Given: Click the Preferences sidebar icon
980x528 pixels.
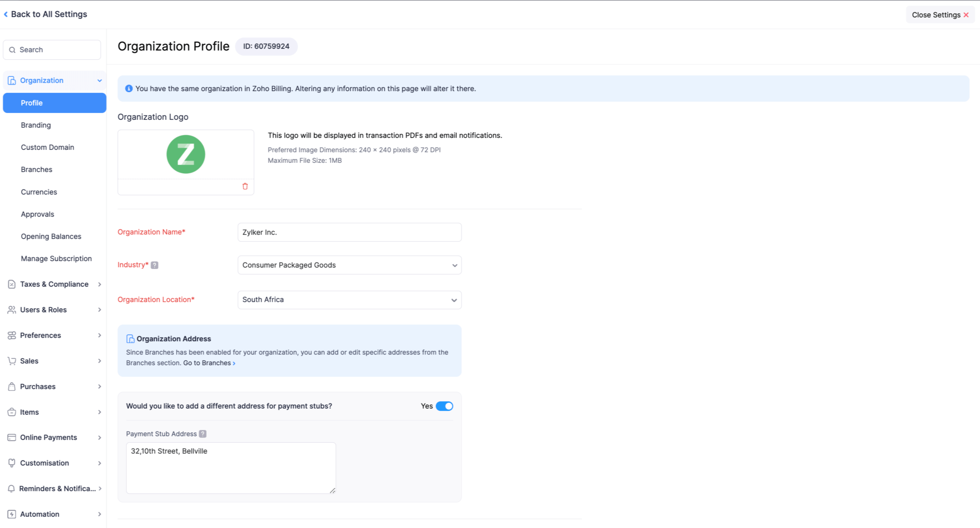Looking at the screenshot, I should coord(12,335).
